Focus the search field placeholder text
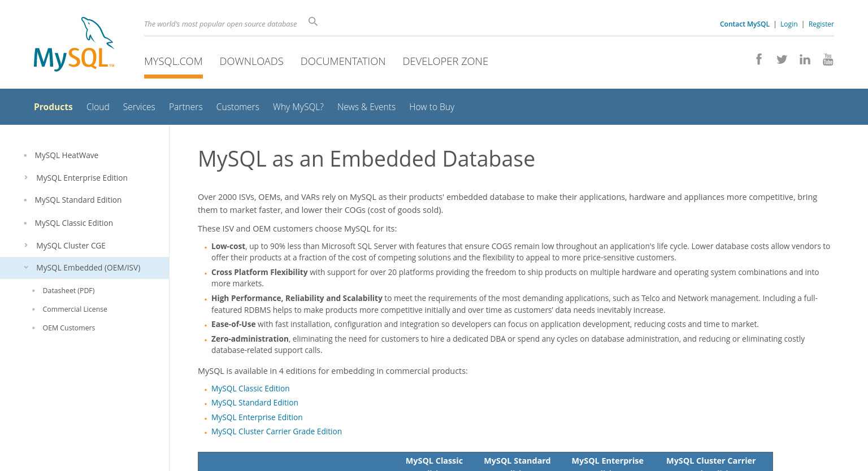 (220, 24)
